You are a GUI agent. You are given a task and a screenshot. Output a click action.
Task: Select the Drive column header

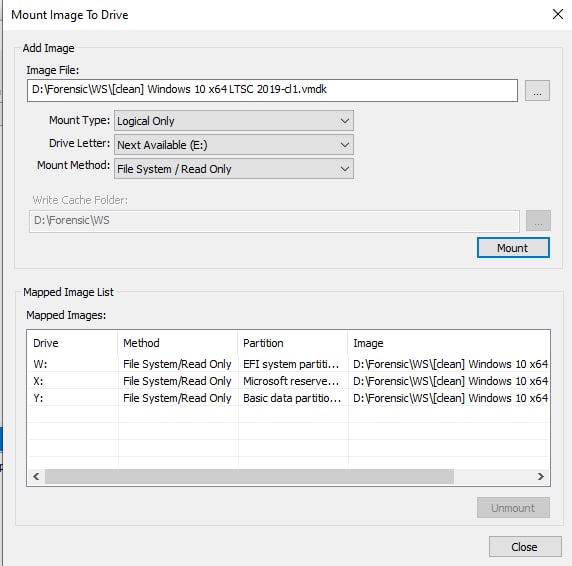pyautogui.click(x=73, y=343)
